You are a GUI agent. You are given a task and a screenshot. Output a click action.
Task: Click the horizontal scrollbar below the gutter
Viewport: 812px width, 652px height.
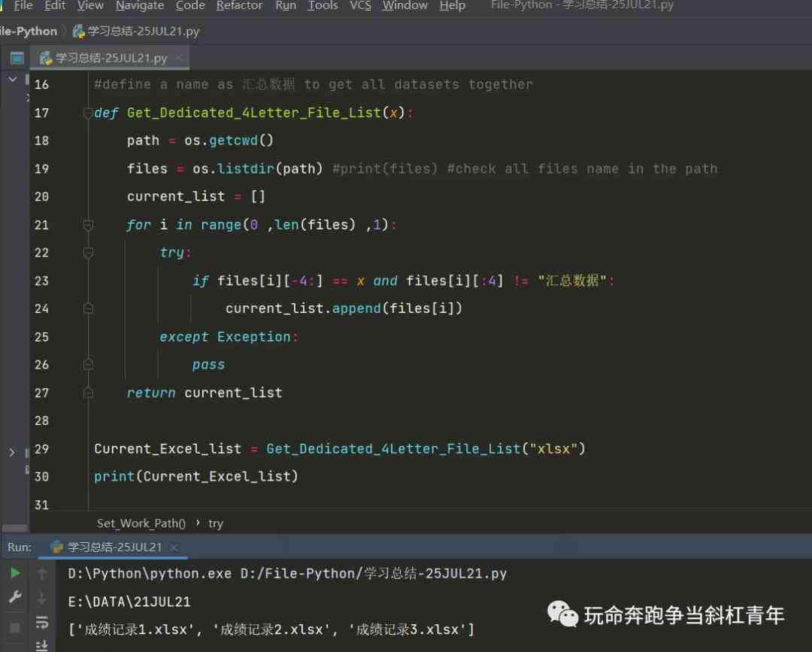coord(14,528)
